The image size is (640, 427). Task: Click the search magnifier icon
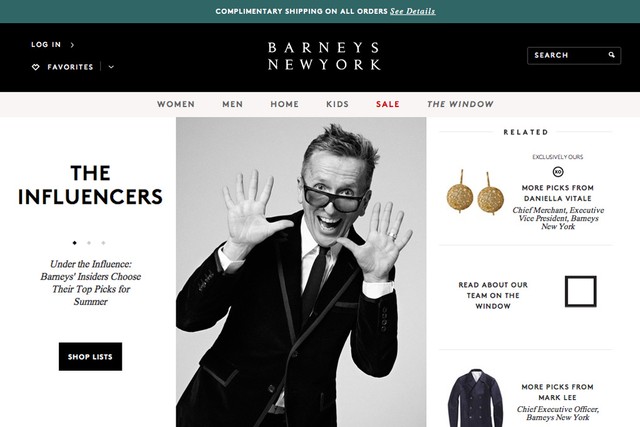click(x=611, y=55)
